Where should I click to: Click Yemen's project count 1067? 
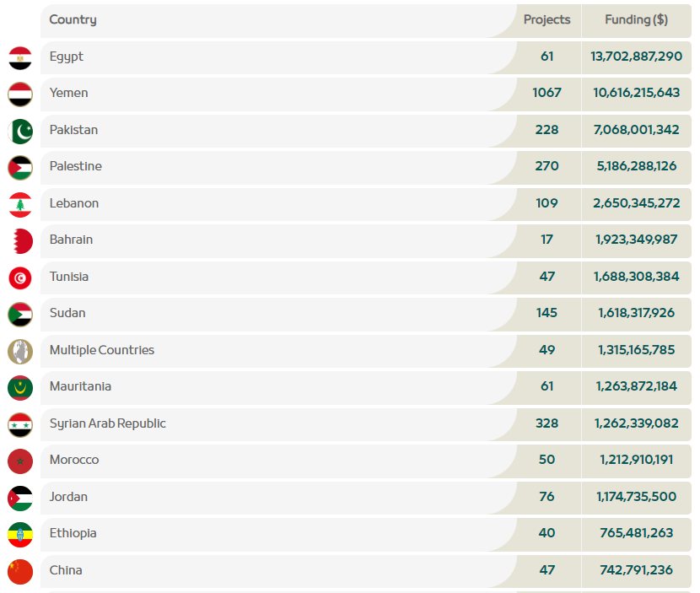pos(547,94)
